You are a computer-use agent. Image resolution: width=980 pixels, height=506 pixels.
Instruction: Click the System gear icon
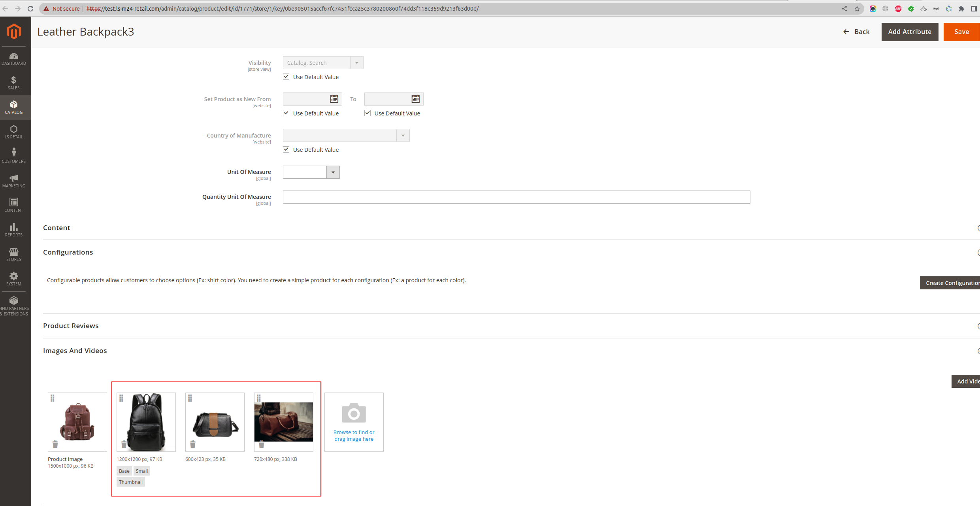[x=13, y=279]
